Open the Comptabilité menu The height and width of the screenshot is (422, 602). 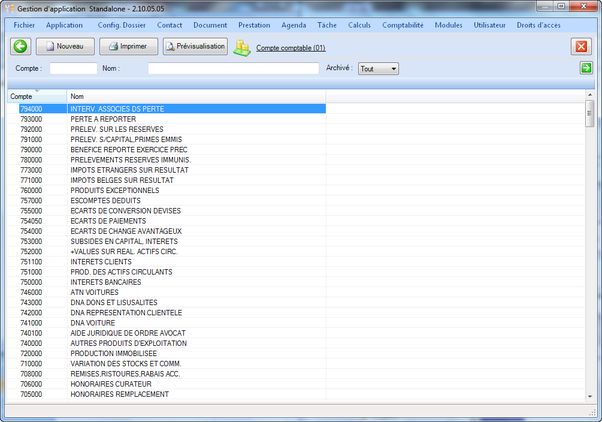400,24
